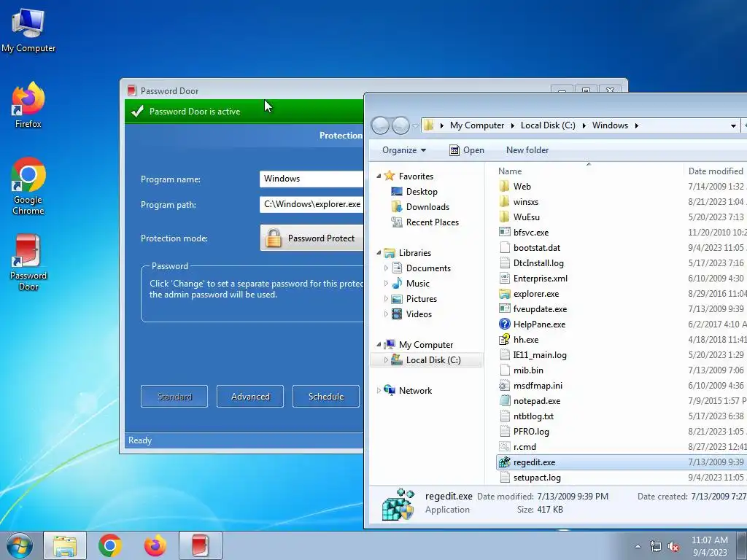
Task: Click the Password Protect mode button
Action: coord(311,238)
